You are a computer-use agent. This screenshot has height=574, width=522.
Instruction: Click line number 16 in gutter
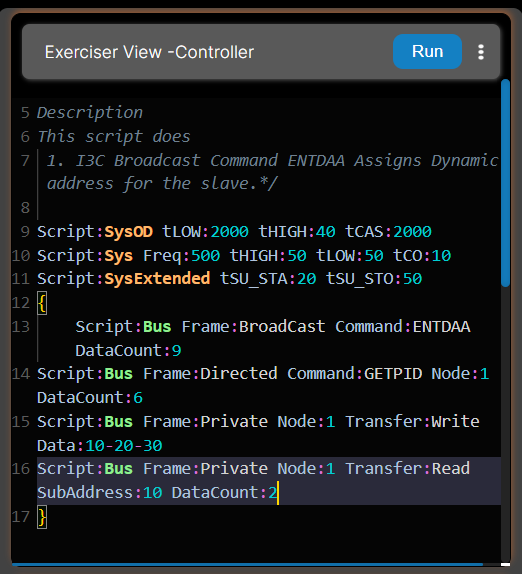(x=20, y=469)
